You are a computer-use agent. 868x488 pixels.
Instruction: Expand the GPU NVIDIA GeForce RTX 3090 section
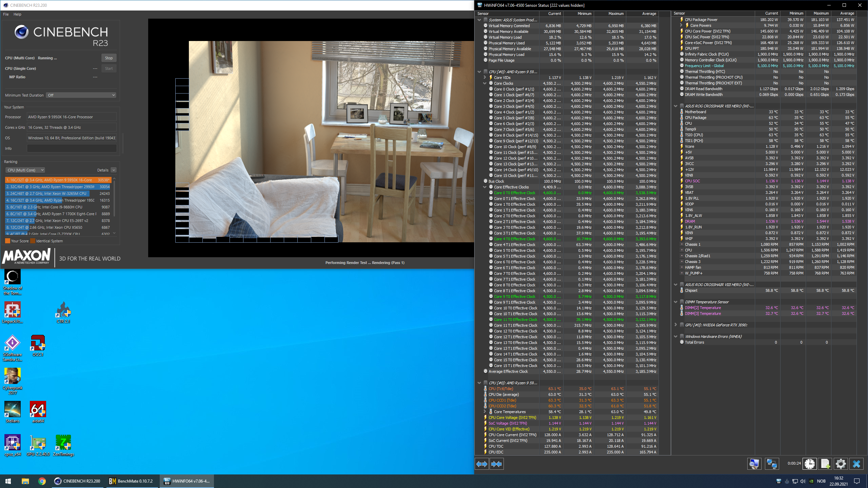(675, 325)
